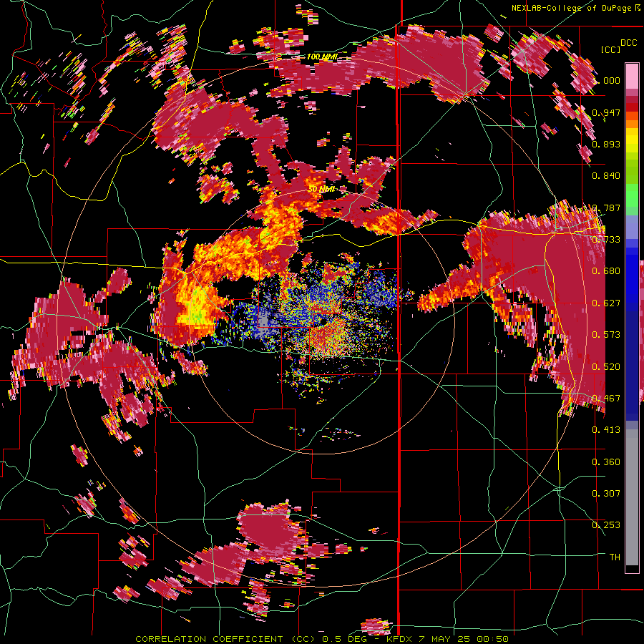
Task: Click the 0.520 scale value
Action: tap(606, 367)
